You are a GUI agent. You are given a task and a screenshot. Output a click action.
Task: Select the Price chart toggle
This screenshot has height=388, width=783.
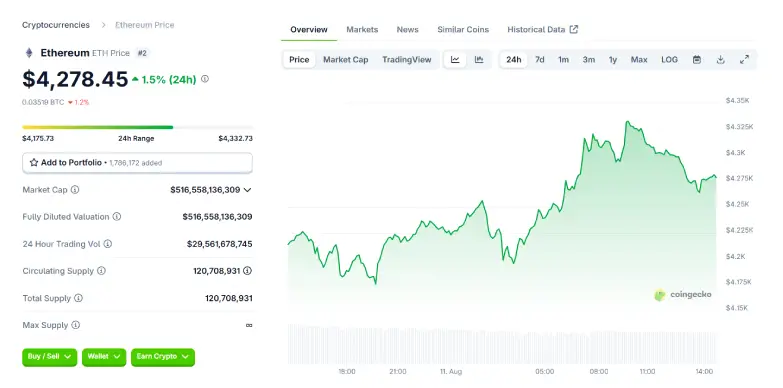coord(299,59)
